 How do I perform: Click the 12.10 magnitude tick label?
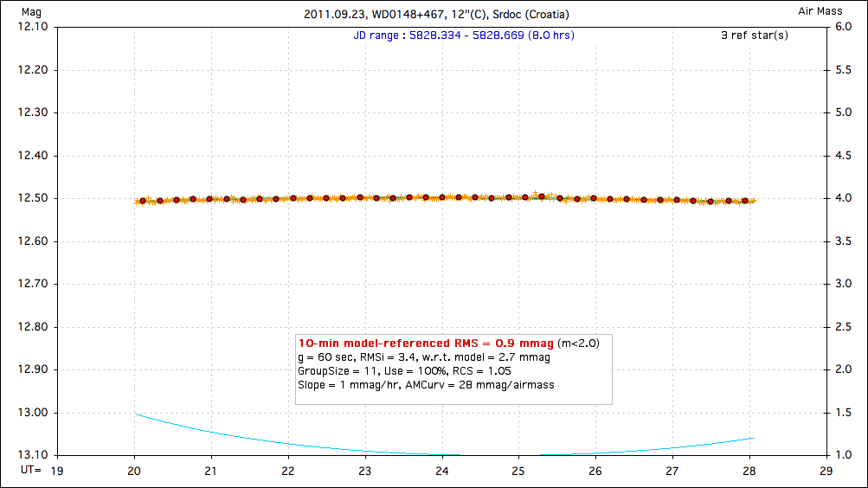33,27
